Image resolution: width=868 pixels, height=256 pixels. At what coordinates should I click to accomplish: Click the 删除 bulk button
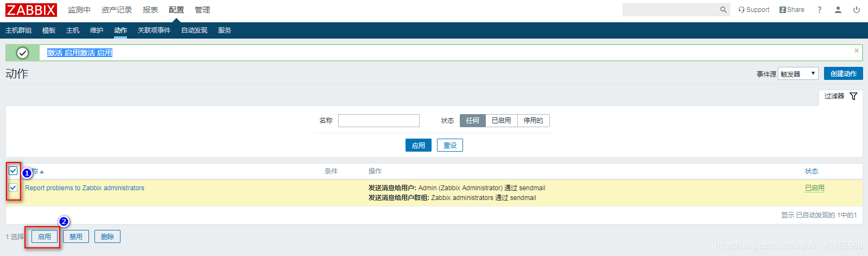(107, 236)
